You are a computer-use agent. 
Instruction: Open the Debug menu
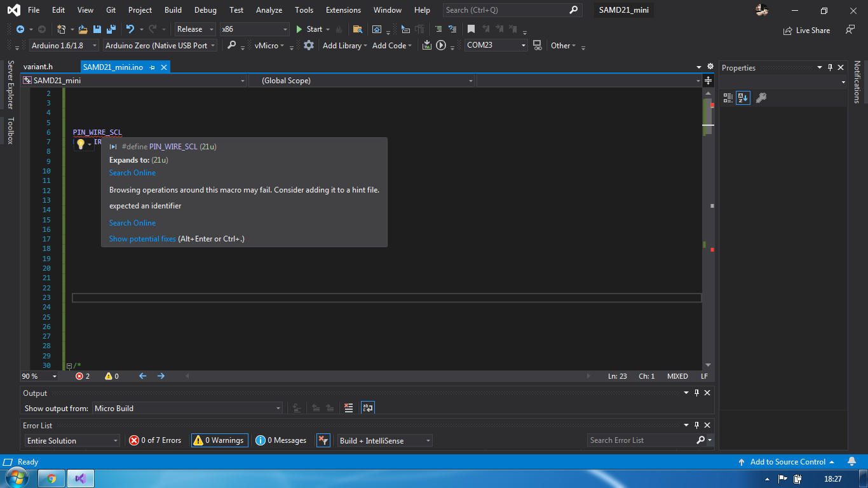click(x=205, y=10)
